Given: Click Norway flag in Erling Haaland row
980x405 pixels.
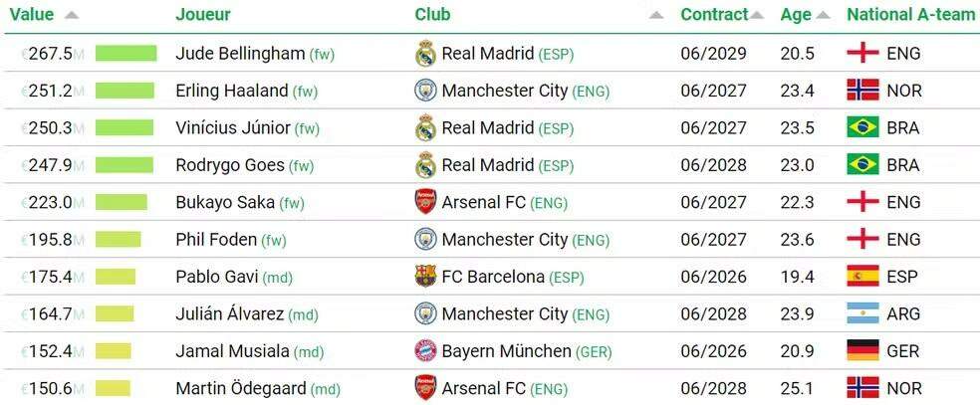Looking at the screenshot, I should pos(862,91).
